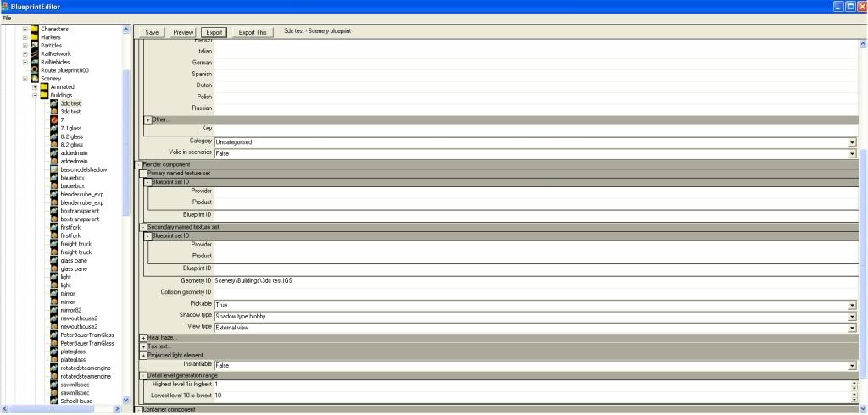Open the File menu
This screenshot has height=415, width=868.
click(7, 19)
